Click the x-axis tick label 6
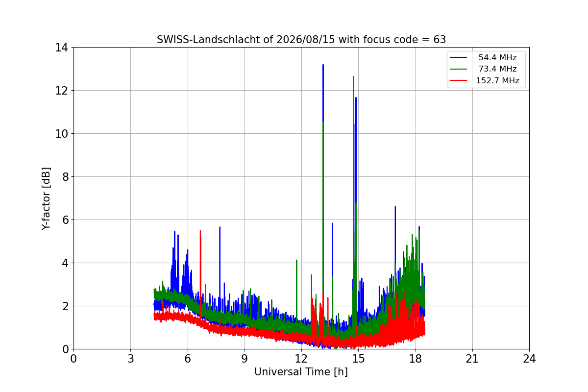The width and height of the screenshot is (588, 392). [187, 359]
